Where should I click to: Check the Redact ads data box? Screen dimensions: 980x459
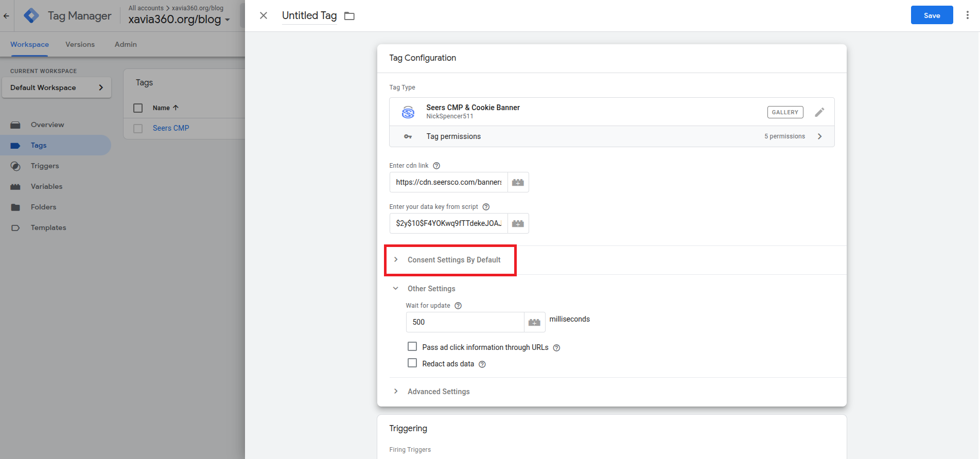412,363
